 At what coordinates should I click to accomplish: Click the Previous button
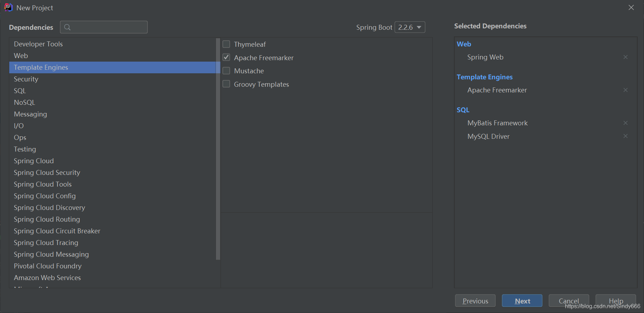(475, 301)
